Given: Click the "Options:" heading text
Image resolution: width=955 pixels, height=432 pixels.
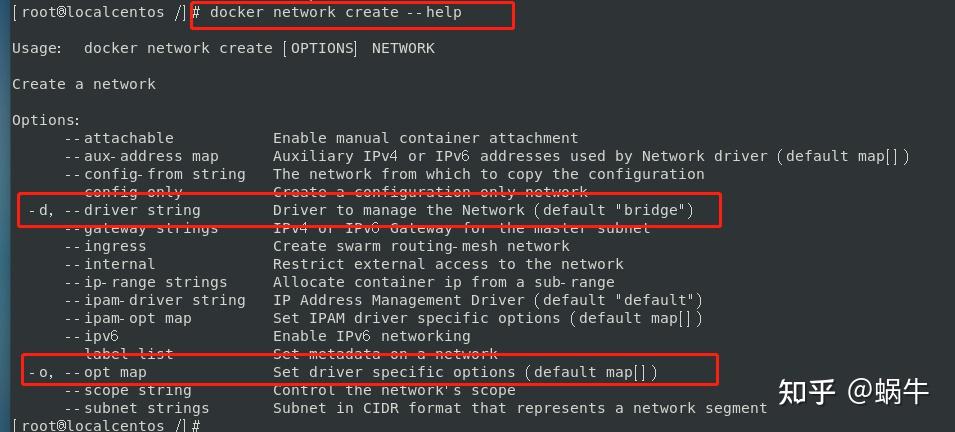Looking at the screenshot, I should click(x=46, y=120).
